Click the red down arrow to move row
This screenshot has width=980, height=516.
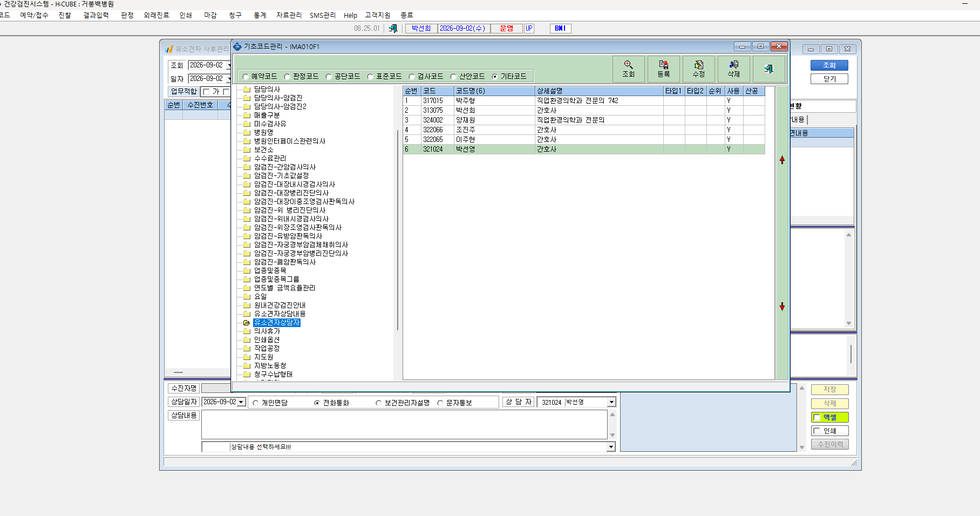pyautogui.click(x=782, y=307)
